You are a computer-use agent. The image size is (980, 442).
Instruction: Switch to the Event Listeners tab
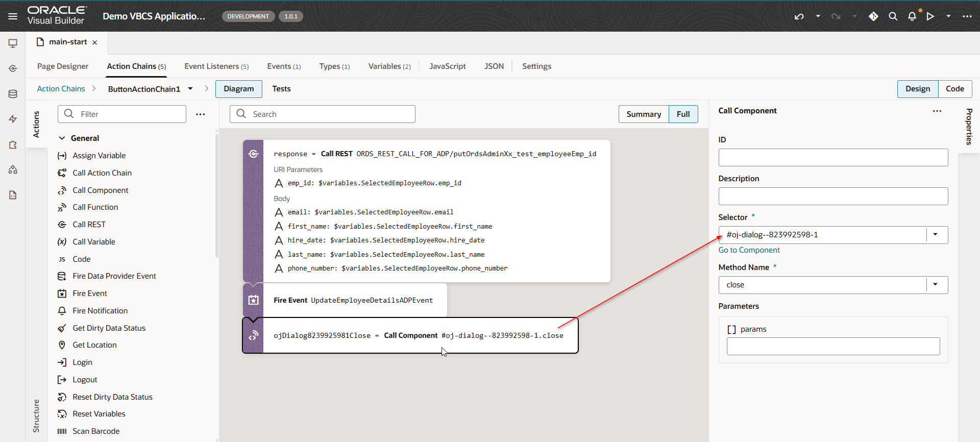point(216,66)
